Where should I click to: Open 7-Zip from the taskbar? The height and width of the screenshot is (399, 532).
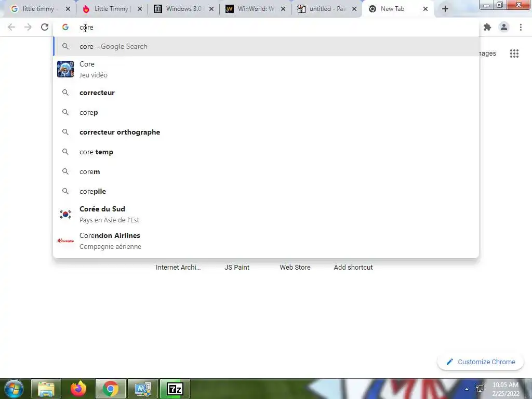pyautogui.click(x=176, y=389)
